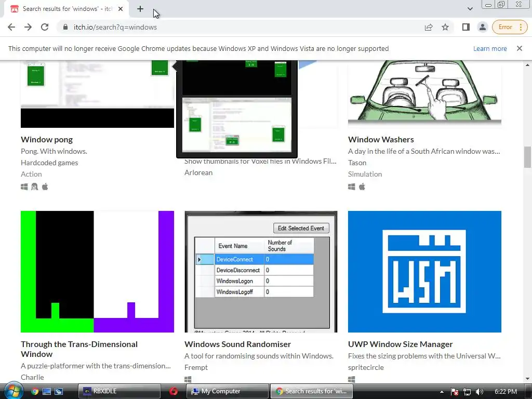Open the Window Washers game title
Image resolution: width=532 pixels, height=399 pixels.
(381, 139)
